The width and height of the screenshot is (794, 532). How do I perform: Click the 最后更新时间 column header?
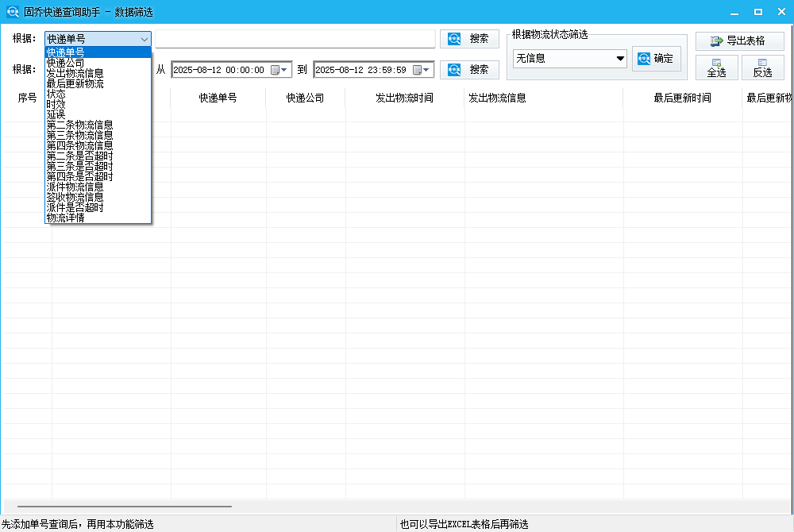click(x=682, y=98)
